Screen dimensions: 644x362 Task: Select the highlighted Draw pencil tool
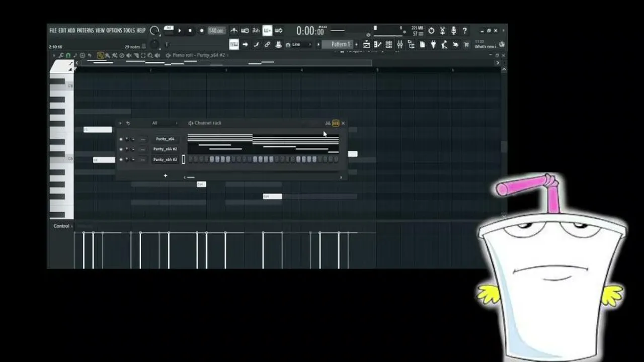[x=100, y=55]
